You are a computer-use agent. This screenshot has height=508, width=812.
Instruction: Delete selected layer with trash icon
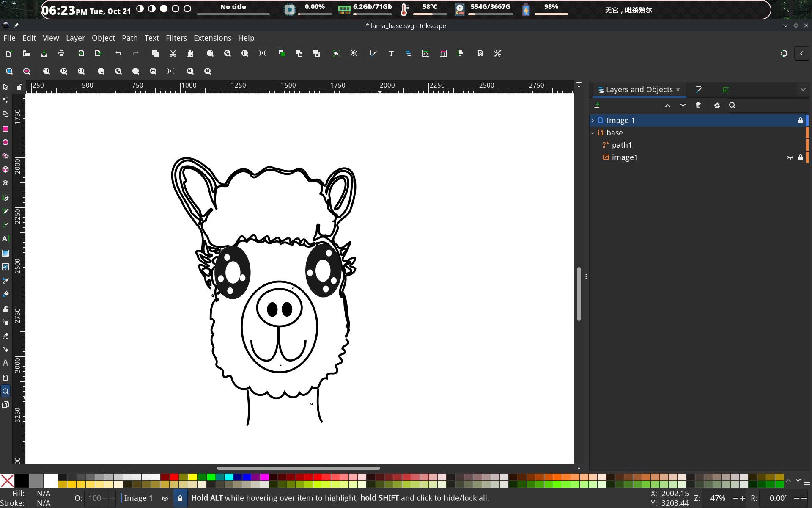click(698, 105)
